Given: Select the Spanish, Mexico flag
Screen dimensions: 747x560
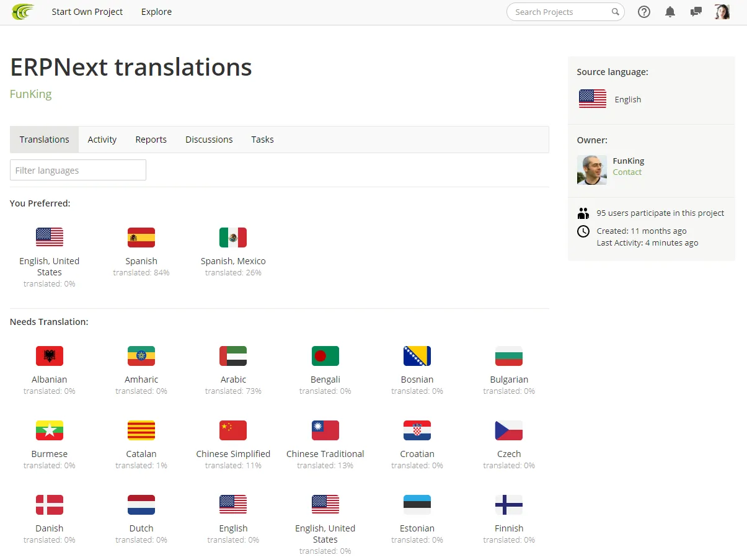Looking at the screenshot, I should pos(233,238).
